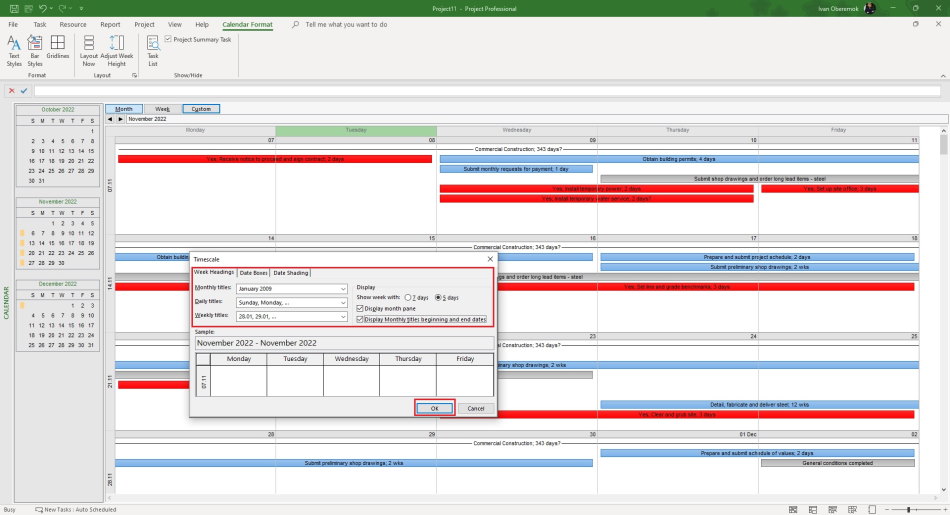Screen dimensions: 950x515
Task: Click the user profile picture
Action: click(869, 8)
